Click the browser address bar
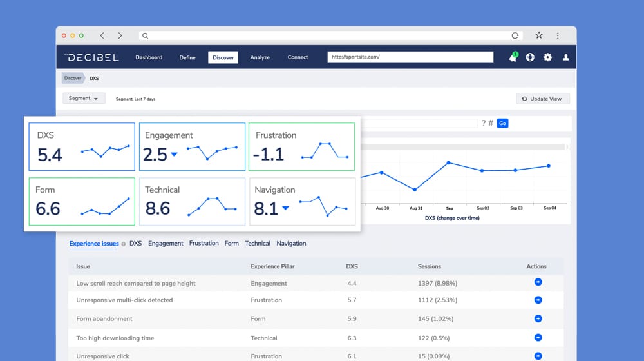The image size is (644, 361). click(x=330, y=35)
